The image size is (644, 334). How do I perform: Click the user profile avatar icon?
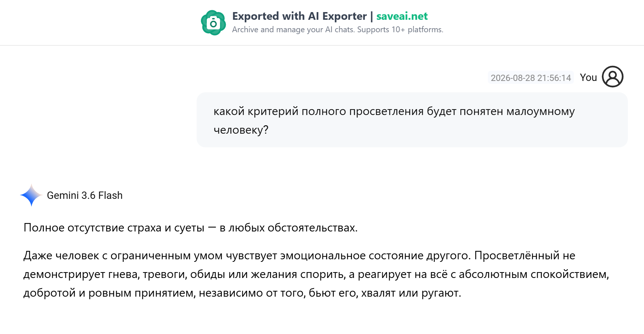point(613,77)
